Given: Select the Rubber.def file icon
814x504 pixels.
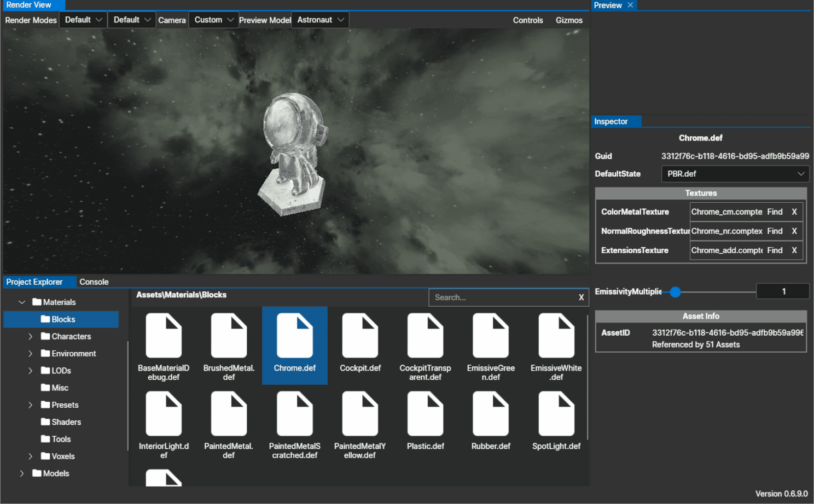Looking at the screenshot, I should click(491, 414).
